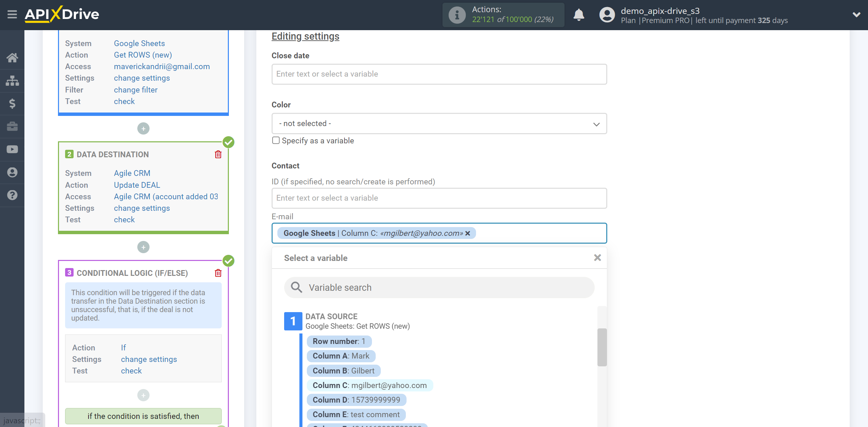868x427 pixels.
Task: Open the Update DEAL action link
Action: pos(137,185)
